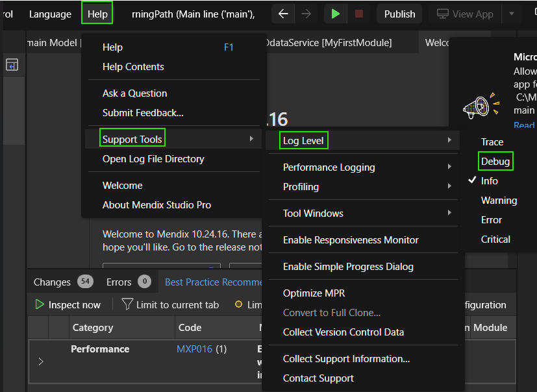This screenshot has width=537, height=392.
Task: Choose Collect Version Control Data
Action: pyautogui.click(x=343, y=332)
